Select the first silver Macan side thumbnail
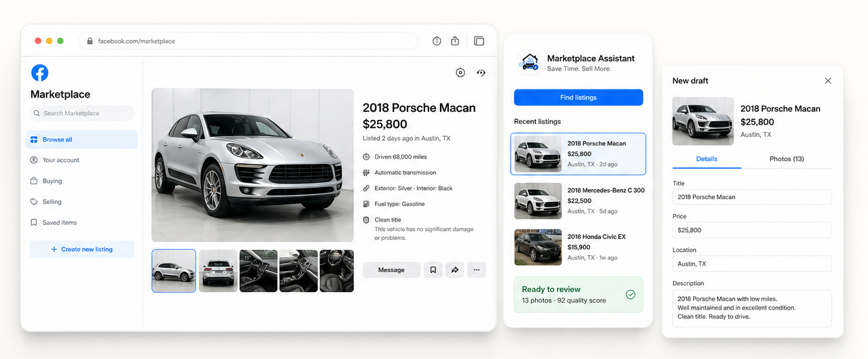Screen dimensions: 868x359 pos(174,271)
